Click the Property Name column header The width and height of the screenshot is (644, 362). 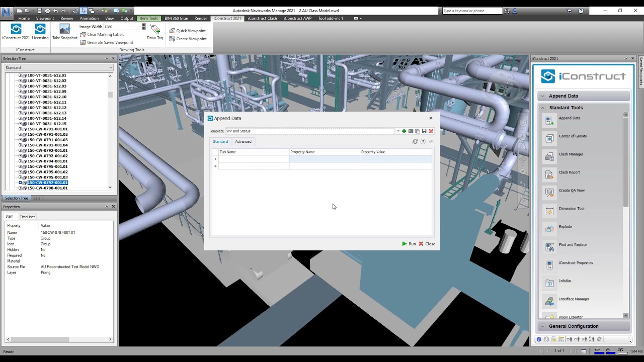tap(325, 152)
